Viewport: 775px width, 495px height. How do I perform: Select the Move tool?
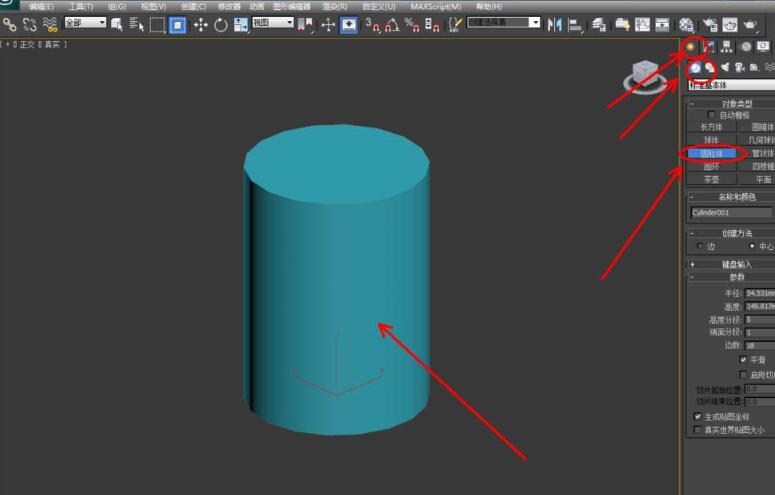point(200,25)
